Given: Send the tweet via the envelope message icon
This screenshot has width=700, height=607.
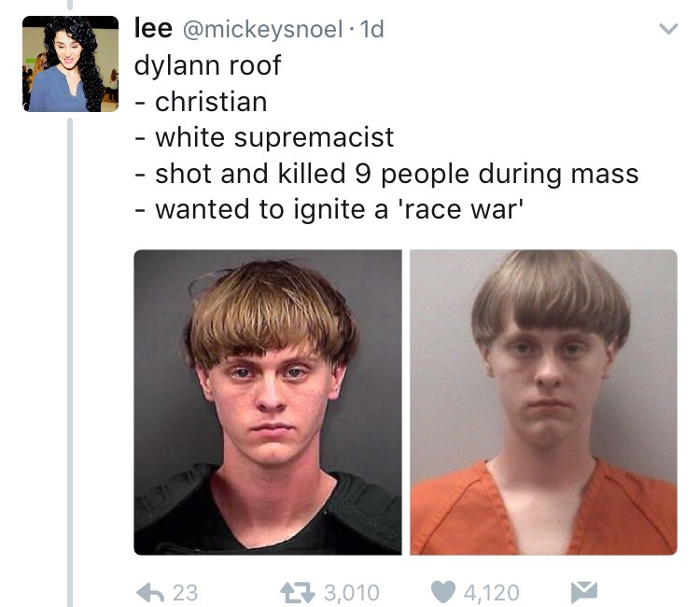Looking at the screenshot, I should tap(584, 592).
